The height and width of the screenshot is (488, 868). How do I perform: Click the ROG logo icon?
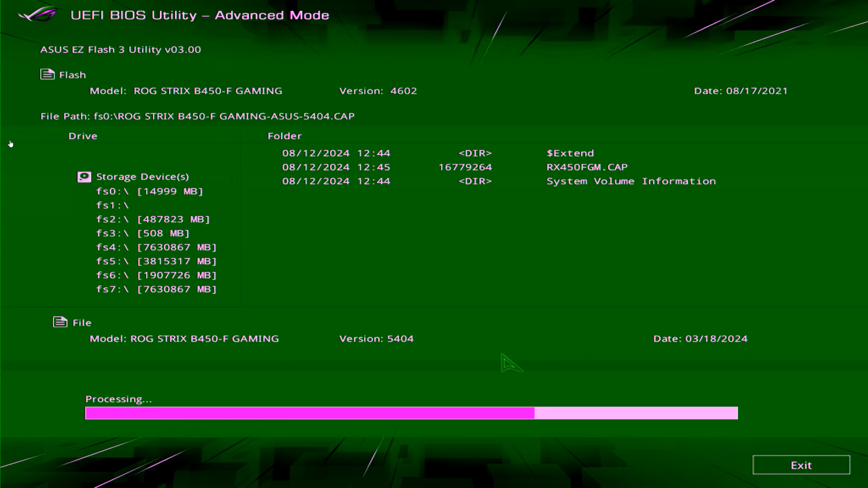point(38,14)
